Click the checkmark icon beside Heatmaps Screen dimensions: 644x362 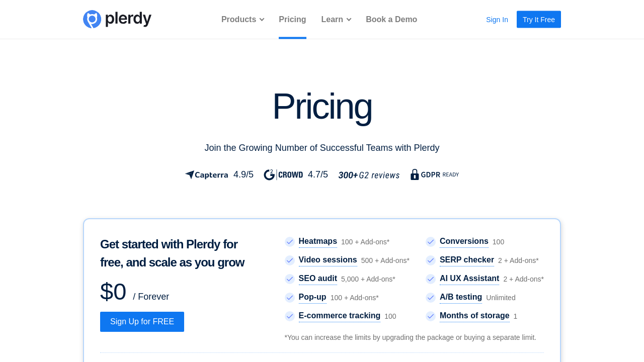(290, 242)
